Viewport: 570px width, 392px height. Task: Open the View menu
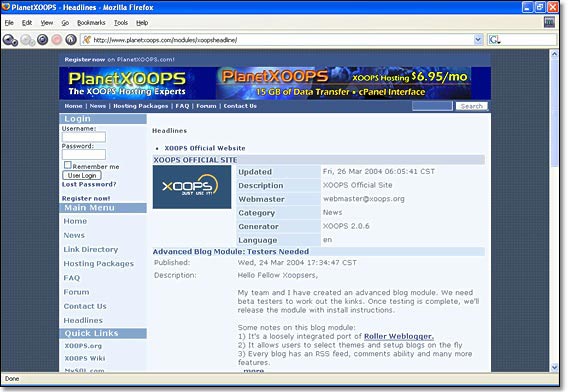click(47, 23)
